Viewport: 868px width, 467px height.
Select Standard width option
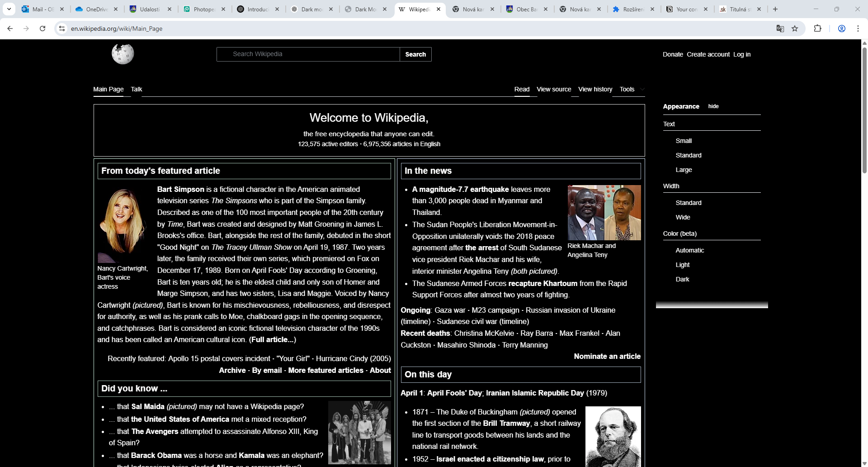click(689, 203)
